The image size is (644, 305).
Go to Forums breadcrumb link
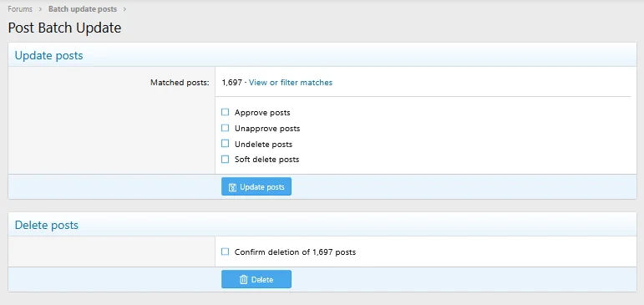pyautogui.click(x=20, y=9)
